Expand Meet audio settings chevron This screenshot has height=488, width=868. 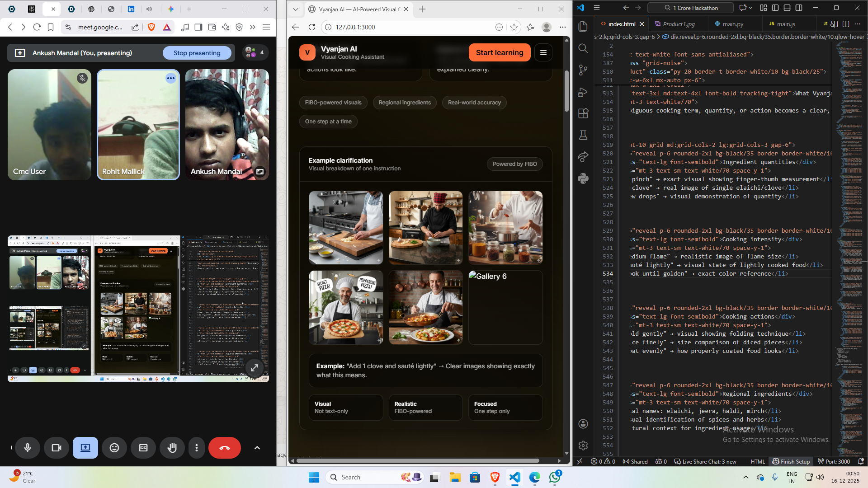tap(257, 448)
